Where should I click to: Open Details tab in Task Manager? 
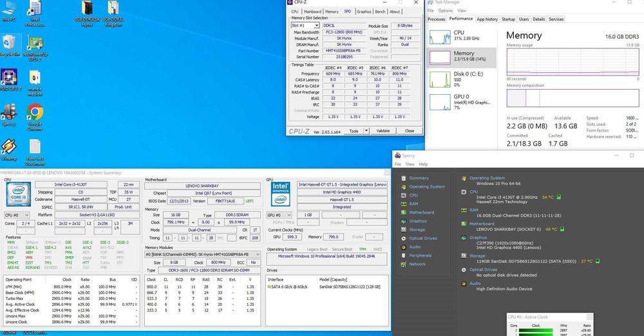click(x=538, y=19)
